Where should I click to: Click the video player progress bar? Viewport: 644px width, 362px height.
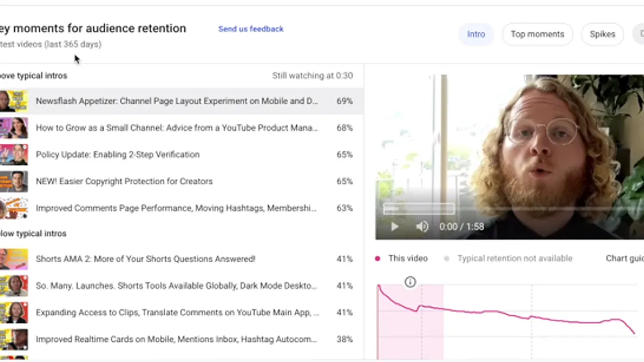pyautogui.click(x=513, y=209)
